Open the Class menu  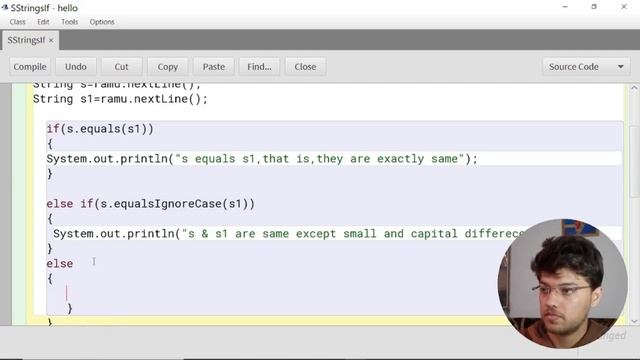[18, 22]
